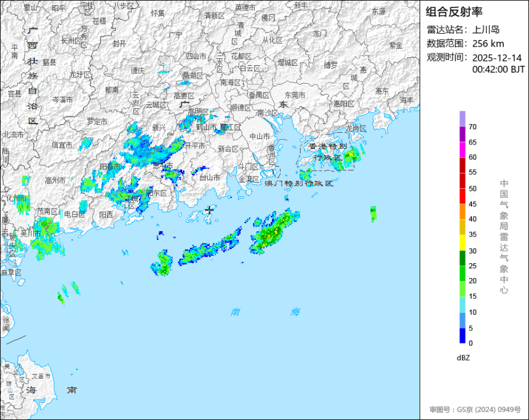
Task: Click the 茂南区 map label
Action: click(x=47, y=212)
